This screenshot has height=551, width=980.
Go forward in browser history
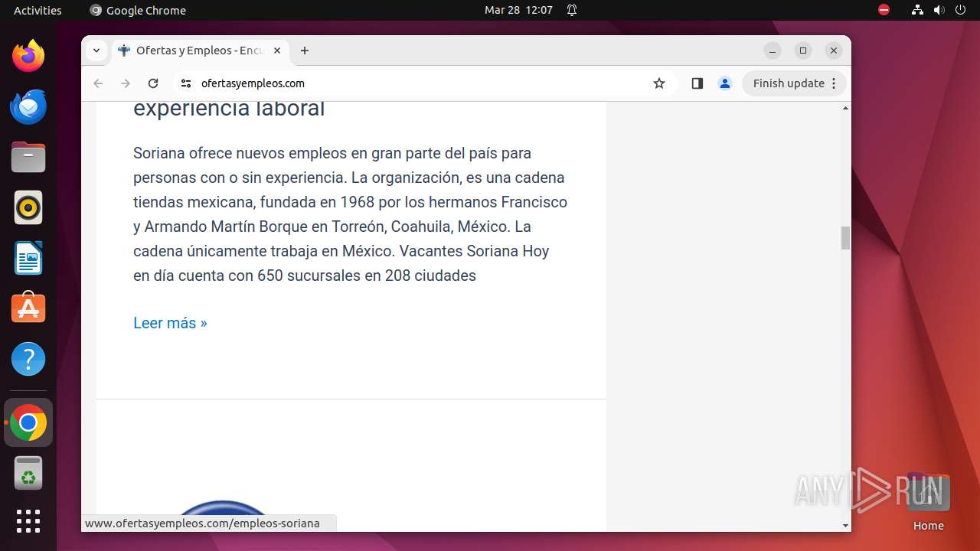click(126, 83)
